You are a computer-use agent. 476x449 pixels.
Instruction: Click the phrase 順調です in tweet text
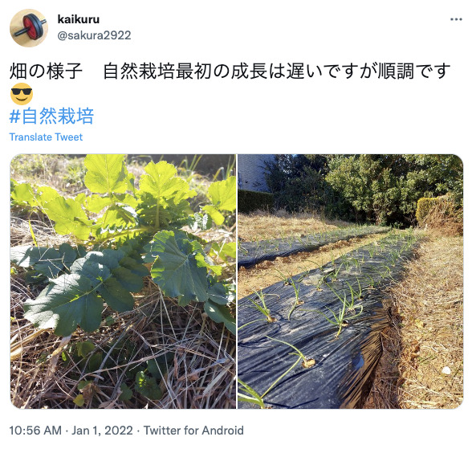coord(413,71)
